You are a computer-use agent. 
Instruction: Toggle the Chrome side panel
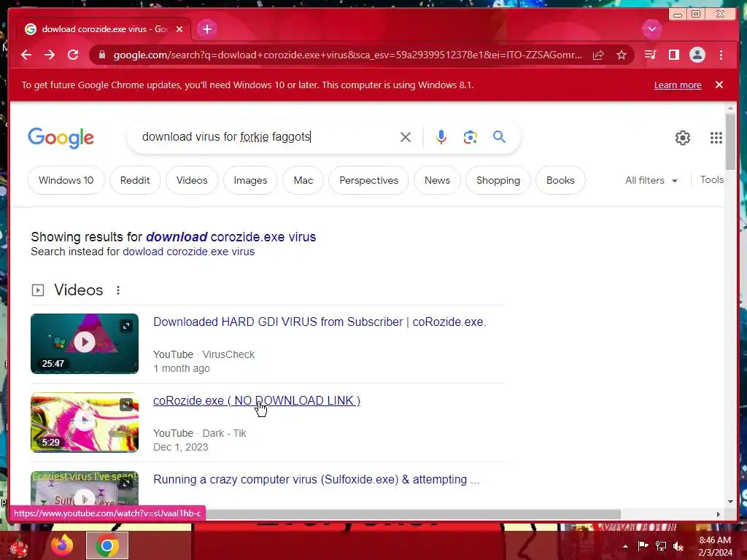[673, 55]
